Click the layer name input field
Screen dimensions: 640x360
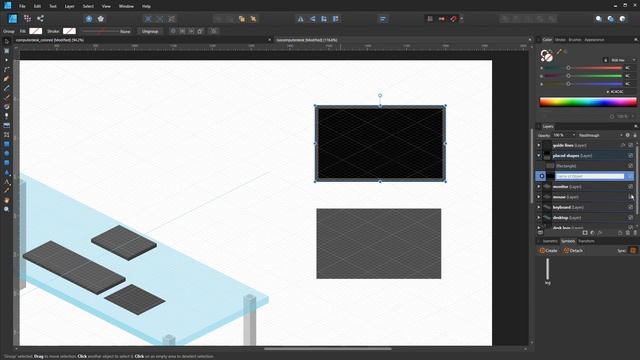click(x=590, y=176)
